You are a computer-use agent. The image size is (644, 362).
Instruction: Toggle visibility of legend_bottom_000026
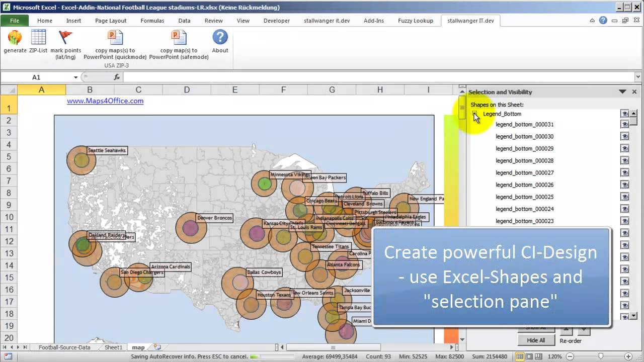[625, 185]
